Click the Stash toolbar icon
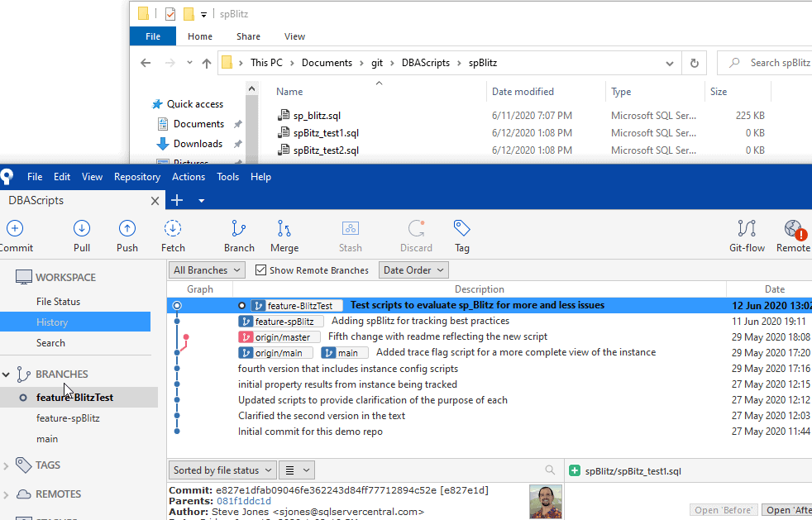The width and height of the screenshot is (812, 520). coord(351,228)
